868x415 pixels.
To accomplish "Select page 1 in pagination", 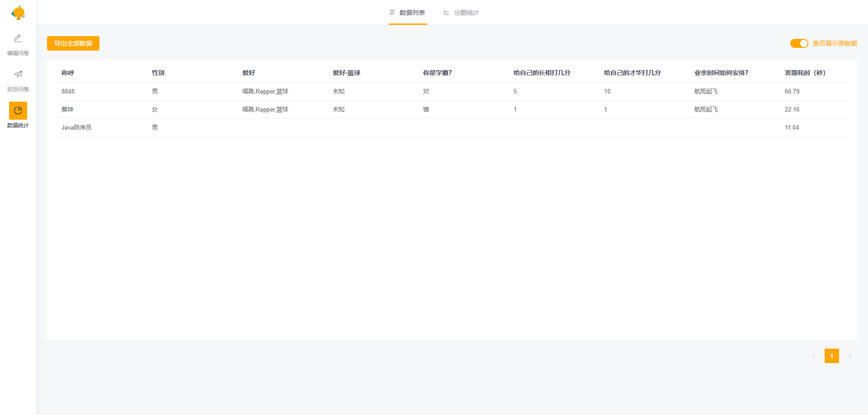I will coord(831,356).
